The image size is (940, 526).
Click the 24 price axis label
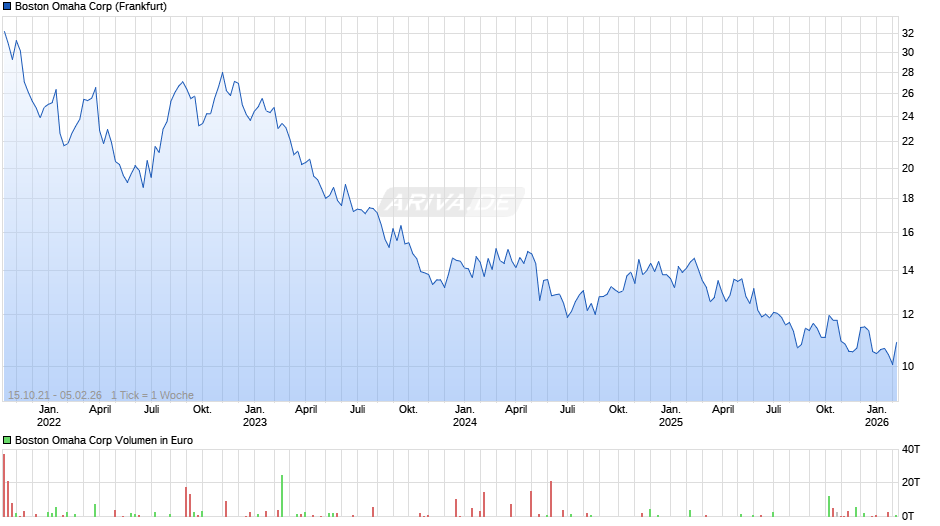point(908,116)
